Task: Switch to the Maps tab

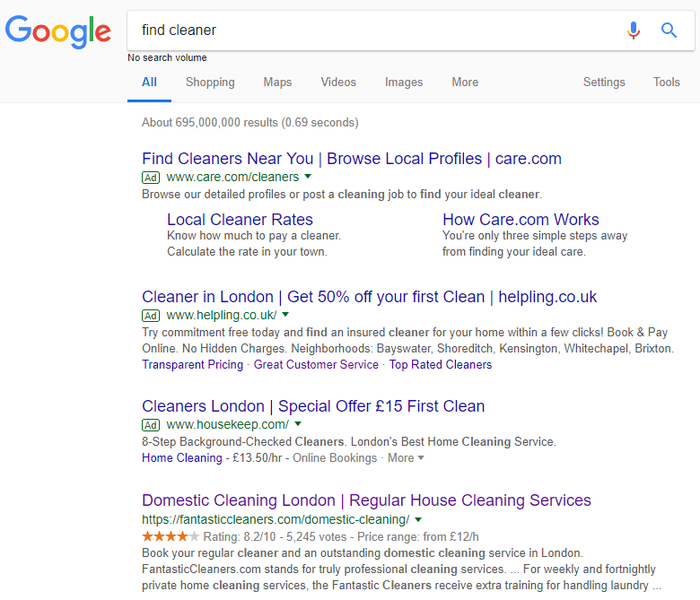Action: 277,83
